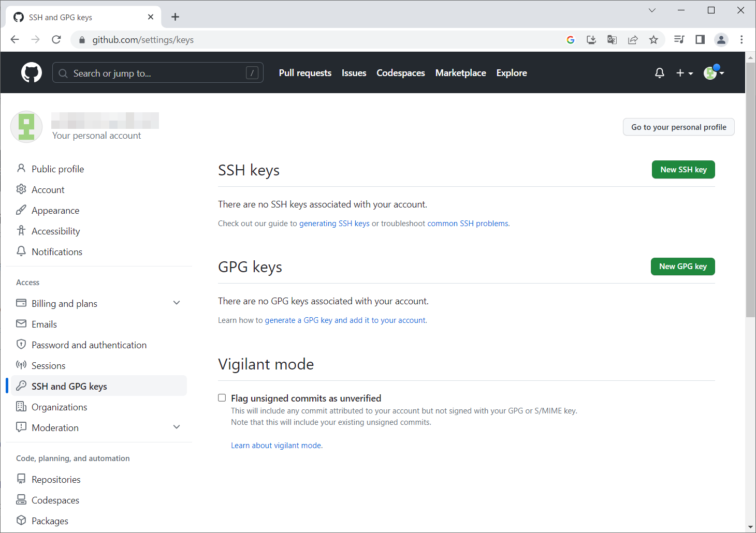Open the user avatar dropdown menu

click(x=714, y=73)
